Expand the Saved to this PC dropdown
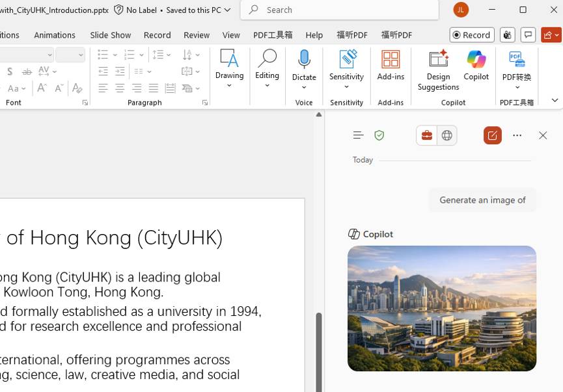This screenshot has width=563, height=392. click(227, 10)
